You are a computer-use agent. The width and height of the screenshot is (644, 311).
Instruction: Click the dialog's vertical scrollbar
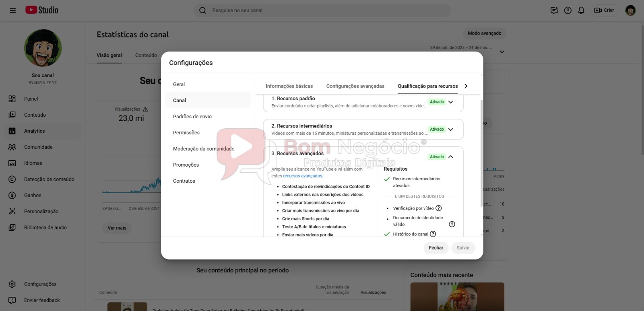[x=481, y=153]
